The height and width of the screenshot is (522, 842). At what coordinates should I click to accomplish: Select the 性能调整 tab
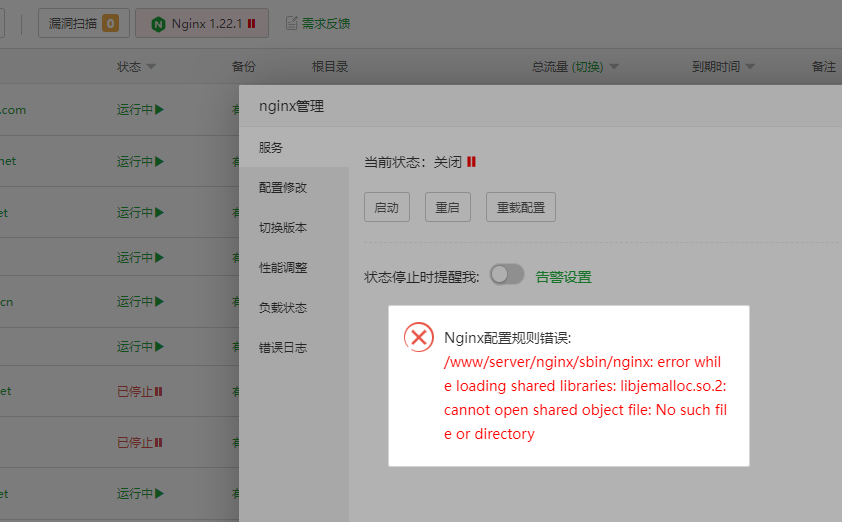(294, 267)
